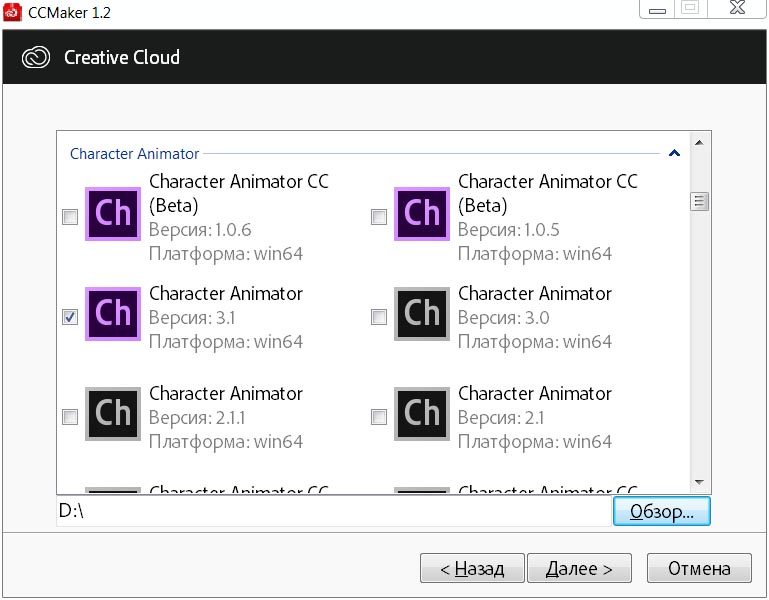Click the Character Animator 2.1.1 icon
The image size is (769, 600).
click(x=113, y=414)
